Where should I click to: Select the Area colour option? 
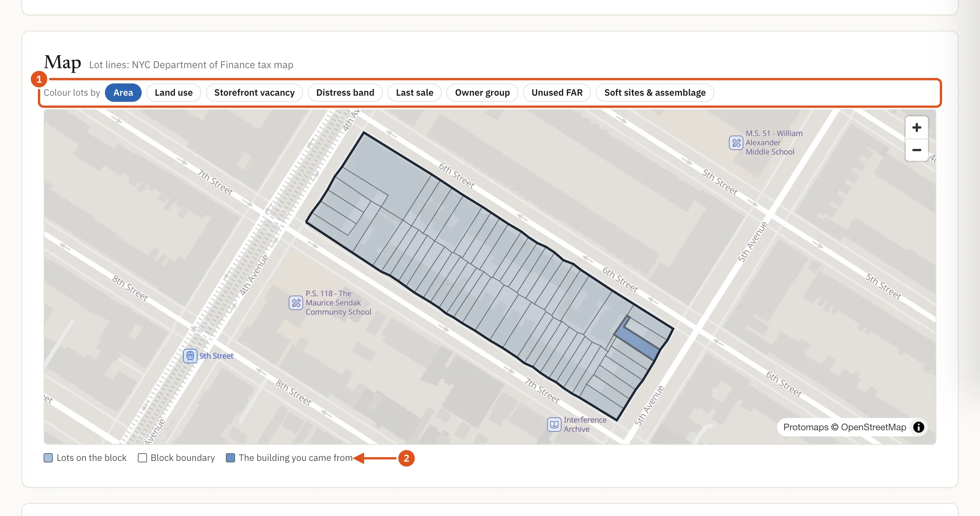123,93
